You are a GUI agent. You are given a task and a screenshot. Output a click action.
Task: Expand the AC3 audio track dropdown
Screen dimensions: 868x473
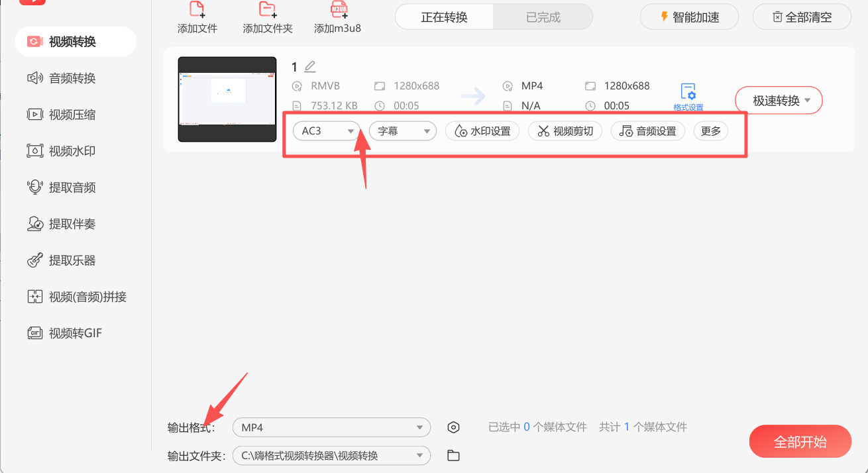coord(327,131)
